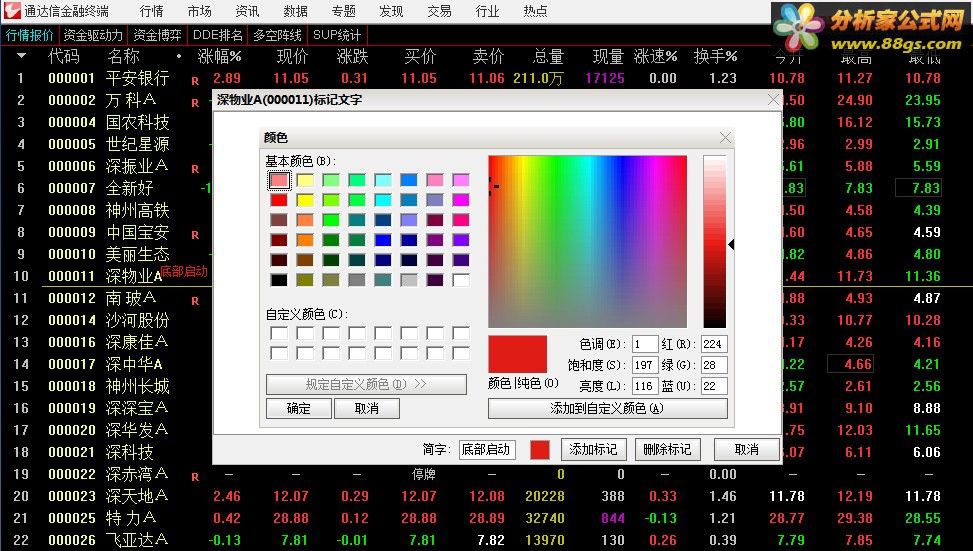Image resolution: width=973 pixels, height=551 pixels.
Task: Select stock code 000011 深物业A
Action: pyautogui.click(x=104, y=276)
